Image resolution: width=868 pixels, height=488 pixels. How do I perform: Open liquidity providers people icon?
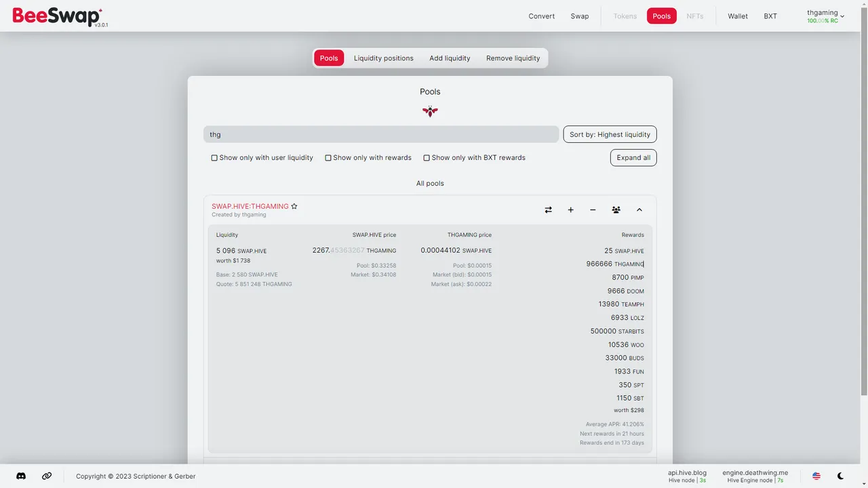[616, 210]
